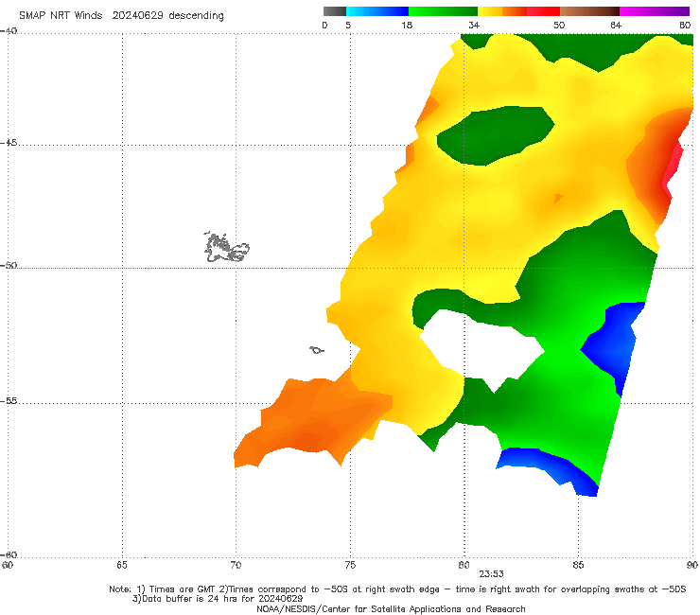This screenshot has height=615, width=700.
Task: Click the red high-wind area at the right swath edge
Action: tap(674, 167)
